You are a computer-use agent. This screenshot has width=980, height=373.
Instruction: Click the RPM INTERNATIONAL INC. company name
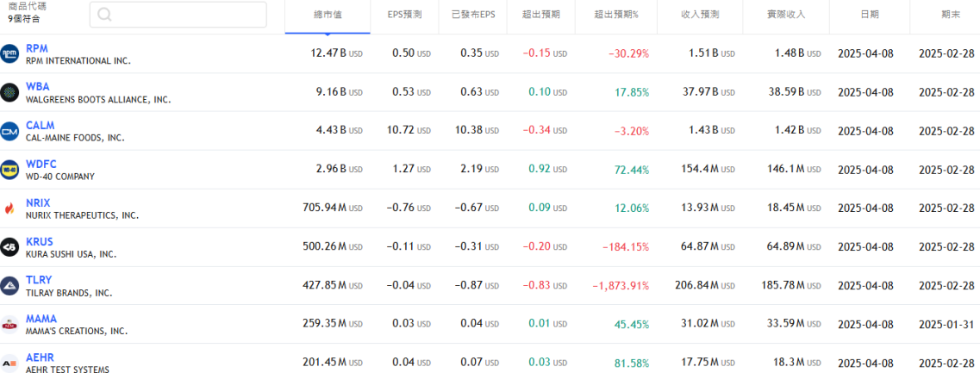[78, 61]
